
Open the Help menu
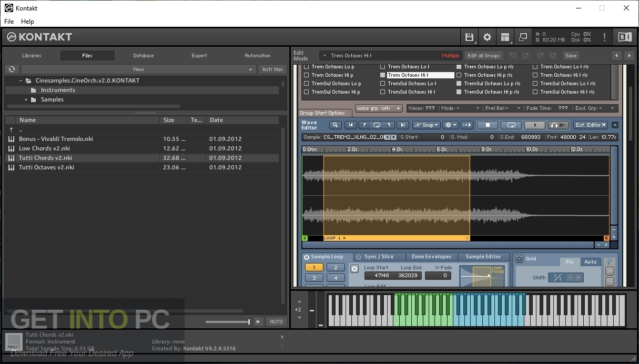click(x=27, y=22)
